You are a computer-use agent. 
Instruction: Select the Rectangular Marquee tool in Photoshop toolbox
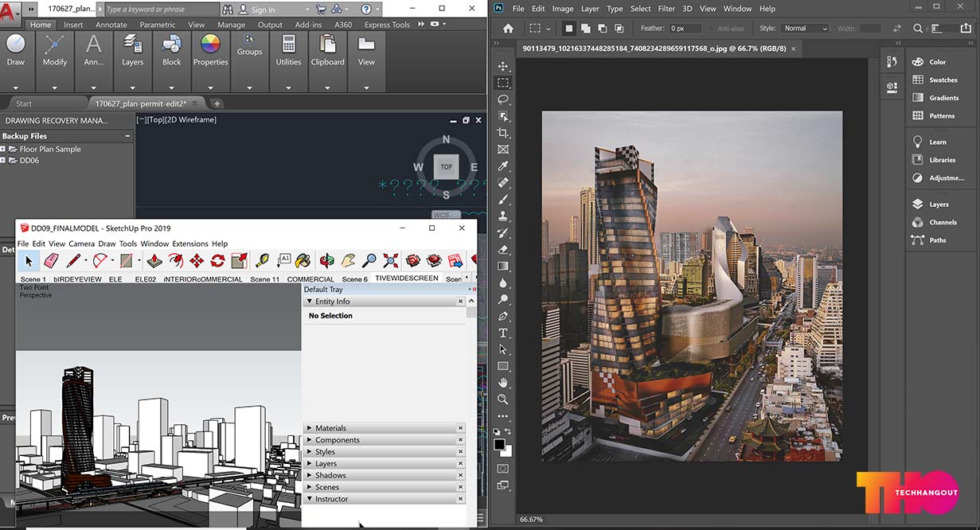tap(503, 83)
